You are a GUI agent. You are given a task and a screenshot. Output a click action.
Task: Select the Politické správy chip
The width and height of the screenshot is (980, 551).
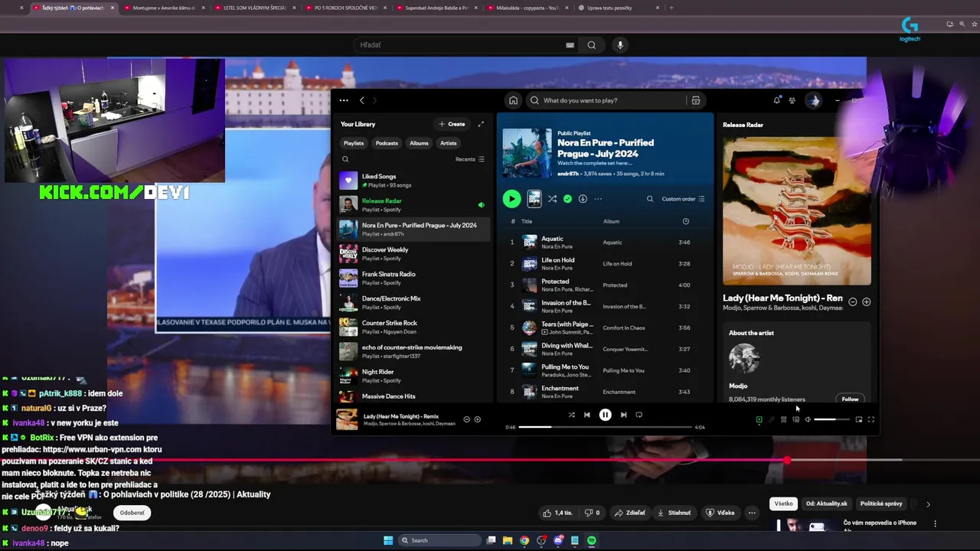point(880,504)
